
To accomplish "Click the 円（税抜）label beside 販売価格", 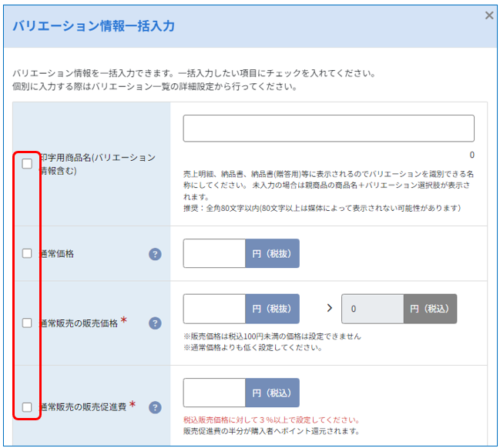I will coord(272,309).
